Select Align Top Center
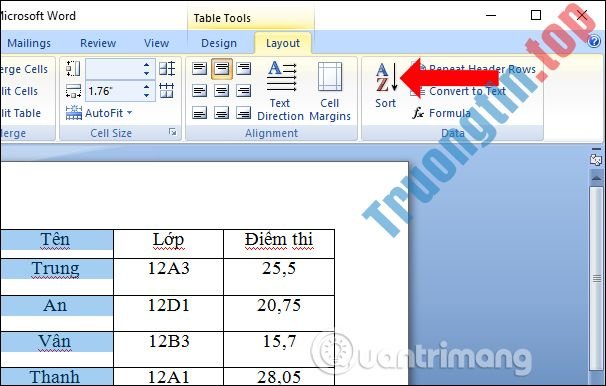The width and height of the screenshot is (606, 386). (221, 69)
